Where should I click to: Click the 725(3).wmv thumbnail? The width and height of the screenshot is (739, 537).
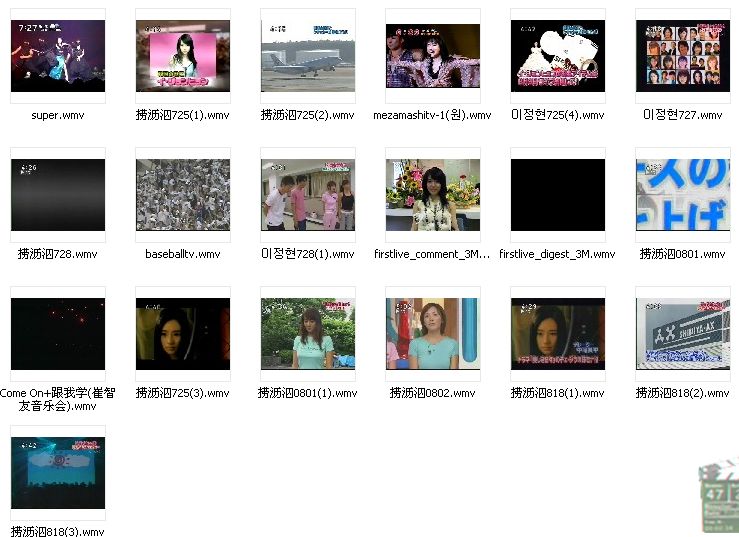183,334
